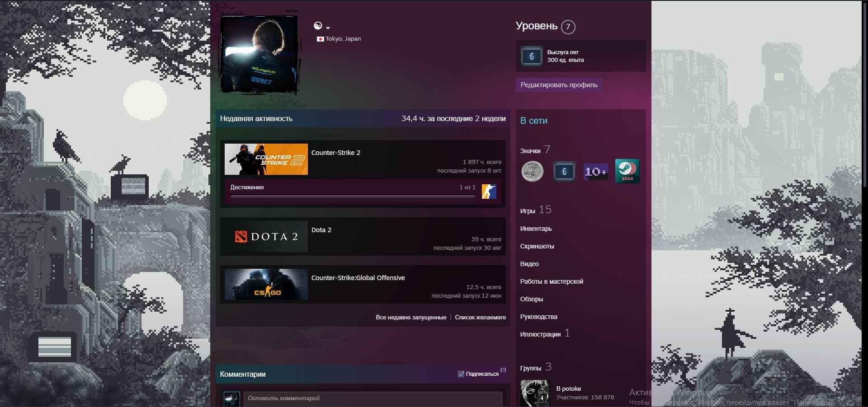Click the 1 897 ч. всего playtime text
Screen dimensions: 868x407
click(x=482, y=162)
